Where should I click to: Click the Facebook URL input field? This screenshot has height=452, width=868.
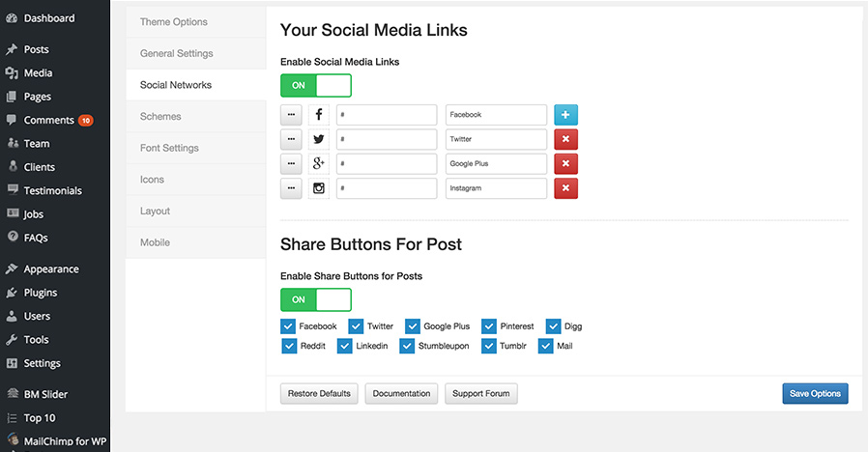point(387,115)
